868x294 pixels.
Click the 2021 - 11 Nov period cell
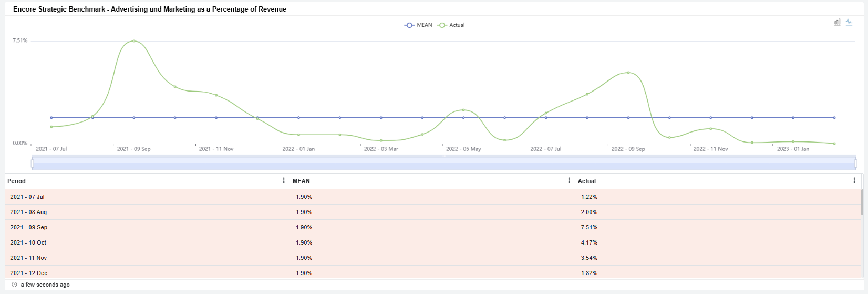(28, 258)
